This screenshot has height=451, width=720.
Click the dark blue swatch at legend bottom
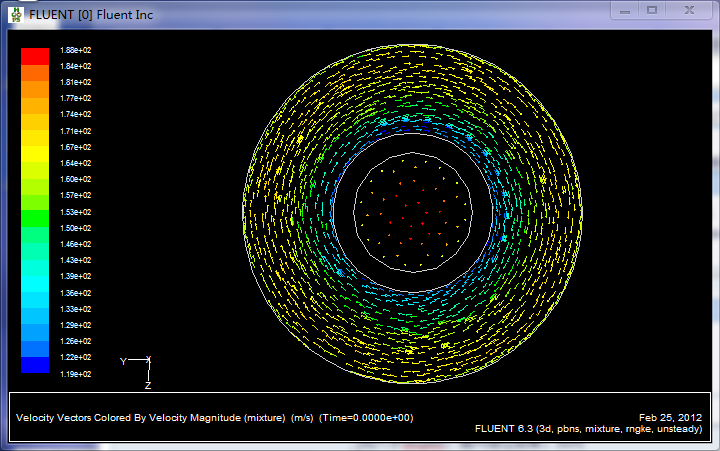click(x=35, y=365)
